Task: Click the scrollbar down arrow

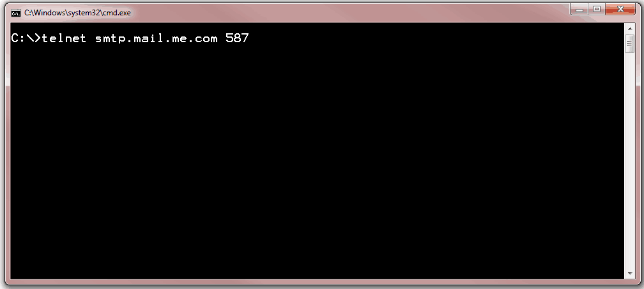Action: [630, 274]
